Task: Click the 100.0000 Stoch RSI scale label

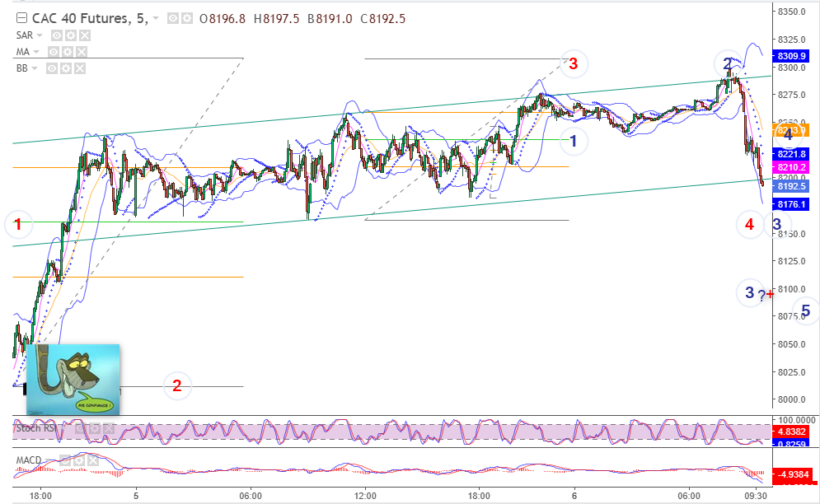Action: pos(796,420)
